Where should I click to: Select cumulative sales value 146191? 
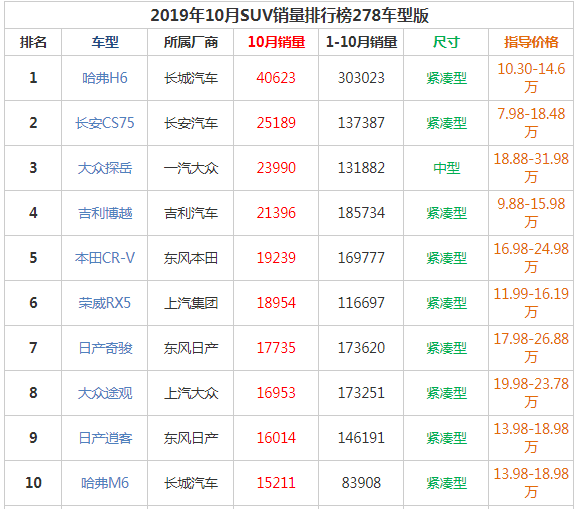361,438
